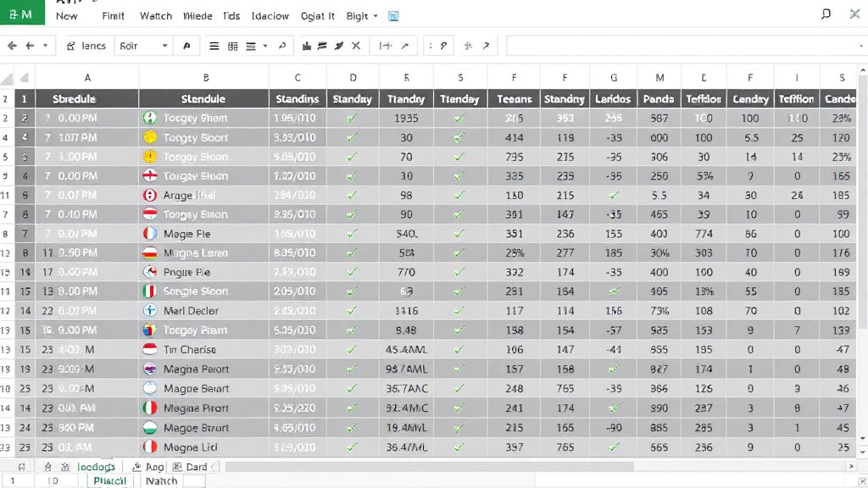868x488 pixels.
Task: Click the green app button in title bar
Action: pos(22,12)
